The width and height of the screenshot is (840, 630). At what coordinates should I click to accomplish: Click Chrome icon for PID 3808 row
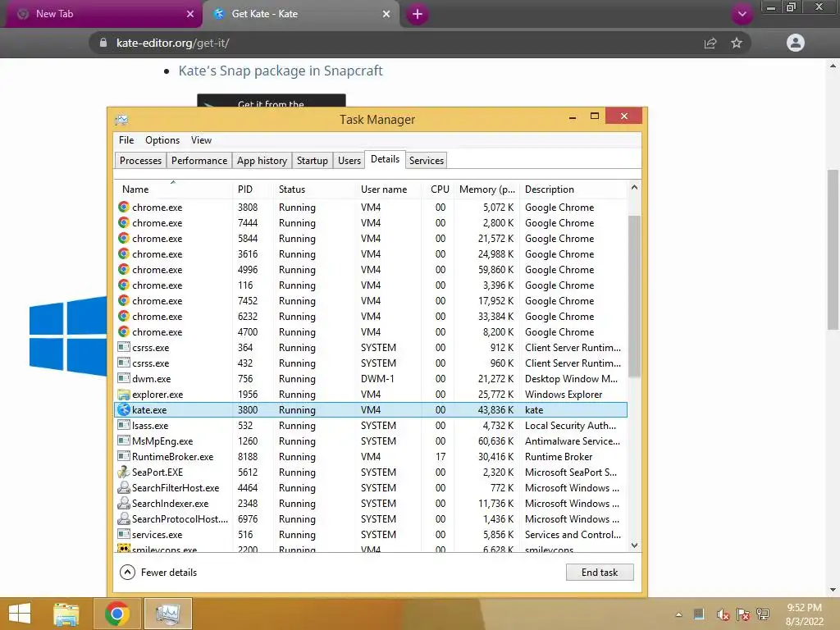coord(124,208)
